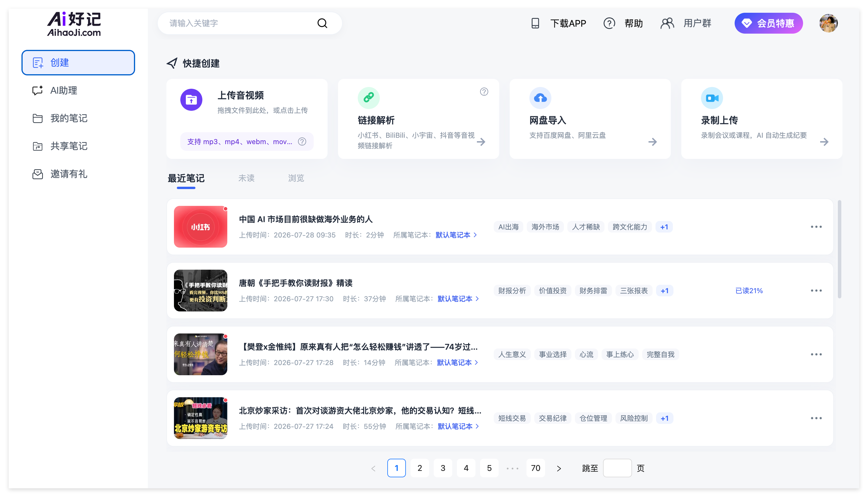Click the Ai好记 logo

[x=74, y=24]
